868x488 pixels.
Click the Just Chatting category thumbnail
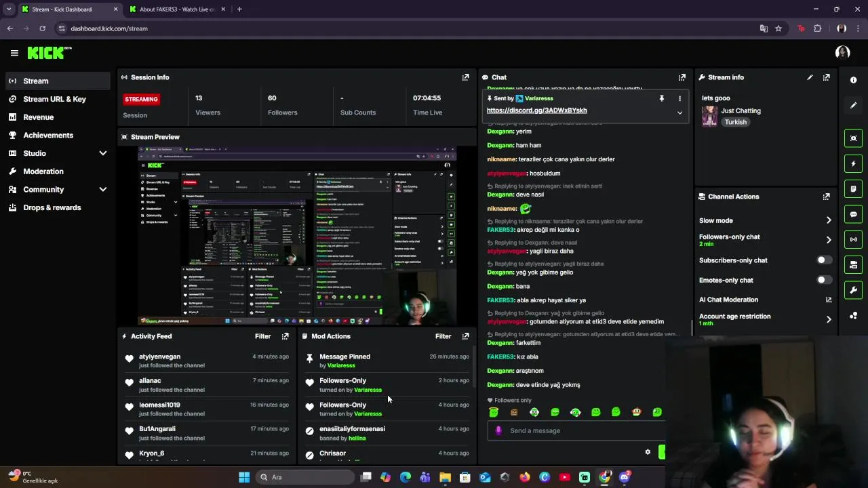(x=709, y=116)
